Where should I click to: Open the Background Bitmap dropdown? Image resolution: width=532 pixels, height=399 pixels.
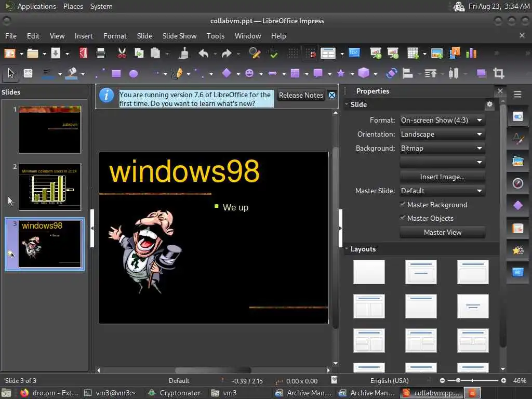click(x=442, y=148)
